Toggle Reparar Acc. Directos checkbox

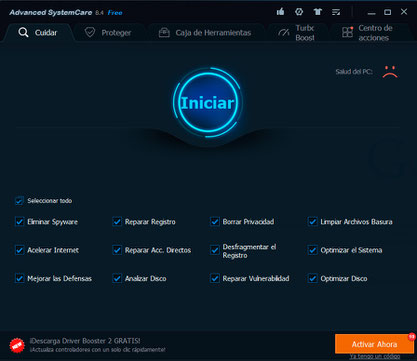(x=117, y=250)
